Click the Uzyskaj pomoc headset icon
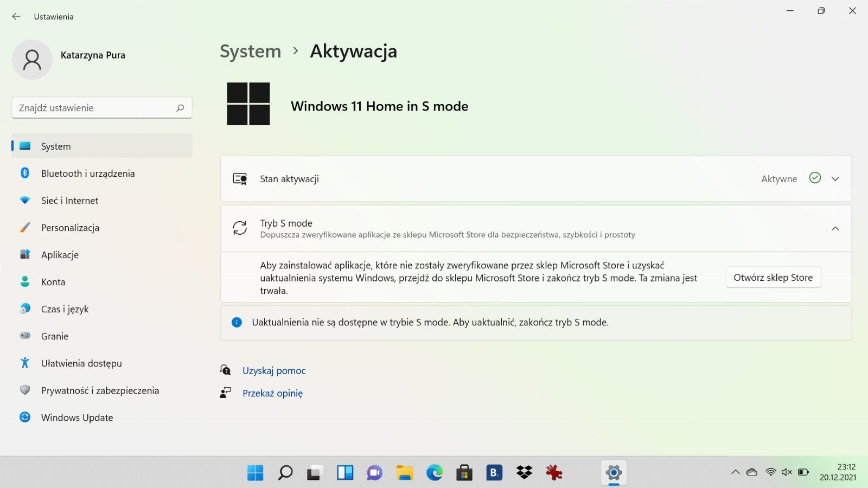Viewport: 868px width, 488px height. coord(225,370)
